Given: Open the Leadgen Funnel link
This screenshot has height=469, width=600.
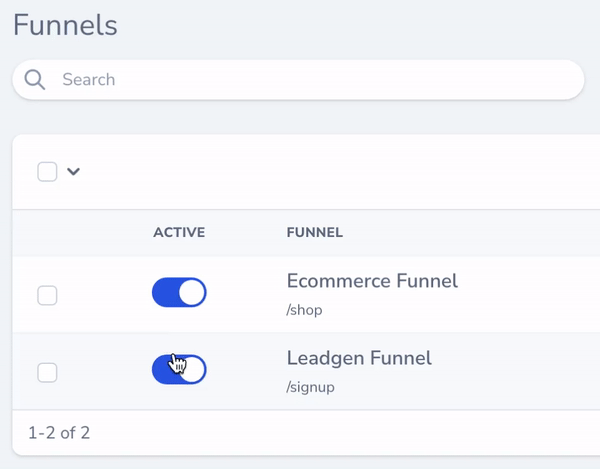Looking at the screenshot, I should pyautogui.click(x=359, y=358).
